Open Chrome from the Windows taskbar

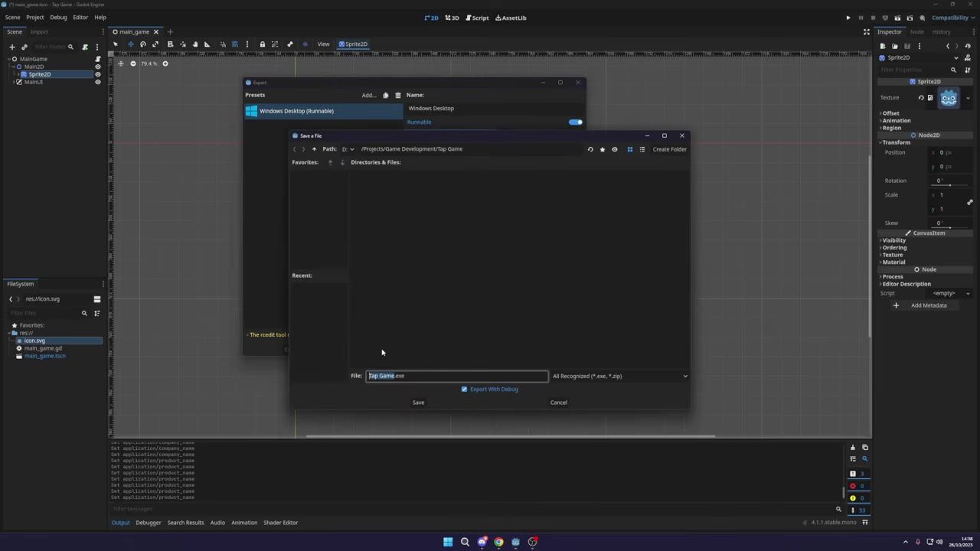[498, 542]
